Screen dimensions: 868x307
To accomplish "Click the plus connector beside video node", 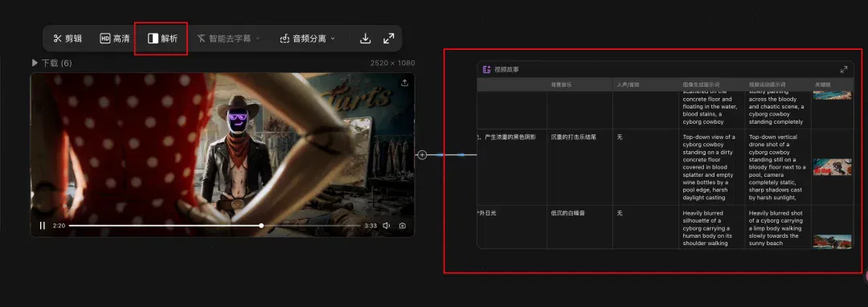I will [422, 155].
